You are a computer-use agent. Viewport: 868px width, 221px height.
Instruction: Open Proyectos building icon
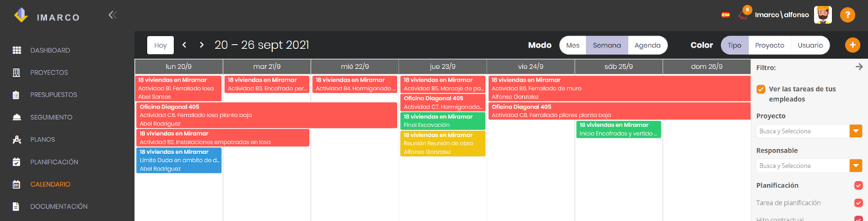(x=17, y=73)
